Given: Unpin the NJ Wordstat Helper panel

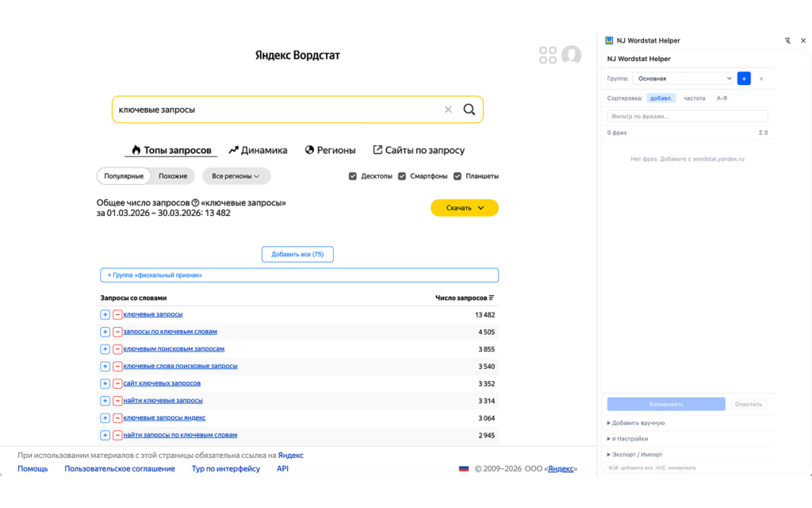Looking at the screenshot, I should (787, 40).
